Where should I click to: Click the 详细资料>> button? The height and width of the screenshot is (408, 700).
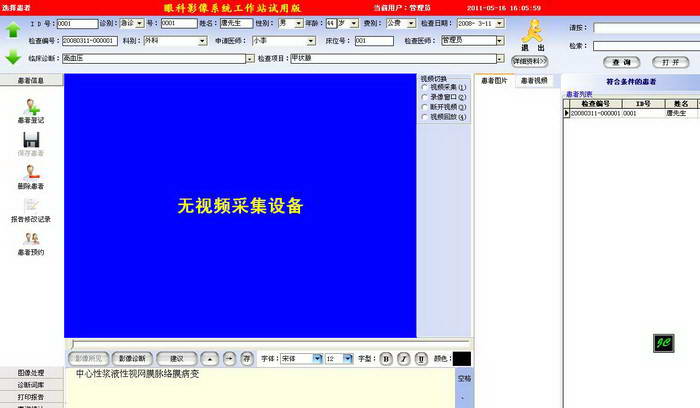pos(529,61)
